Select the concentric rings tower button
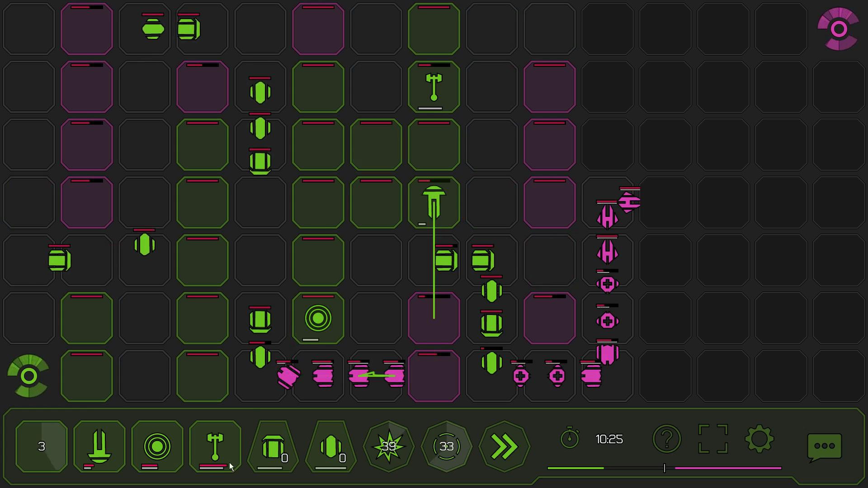This screenshot has height=488, width=868. pos(157,446)
